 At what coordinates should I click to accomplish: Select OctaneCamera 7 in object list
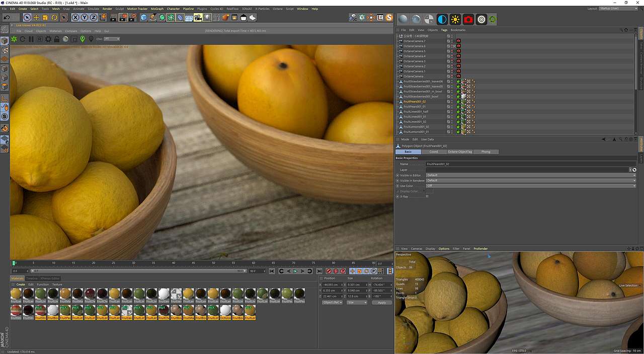click(x=415, y=41)
